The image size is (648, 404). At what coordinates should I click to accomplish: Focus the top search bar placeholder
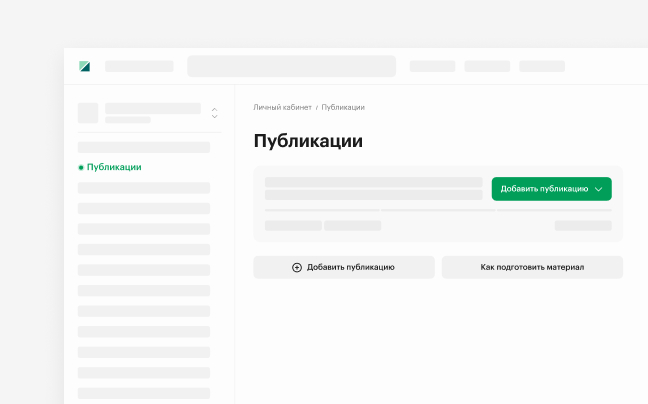[291, 66]
